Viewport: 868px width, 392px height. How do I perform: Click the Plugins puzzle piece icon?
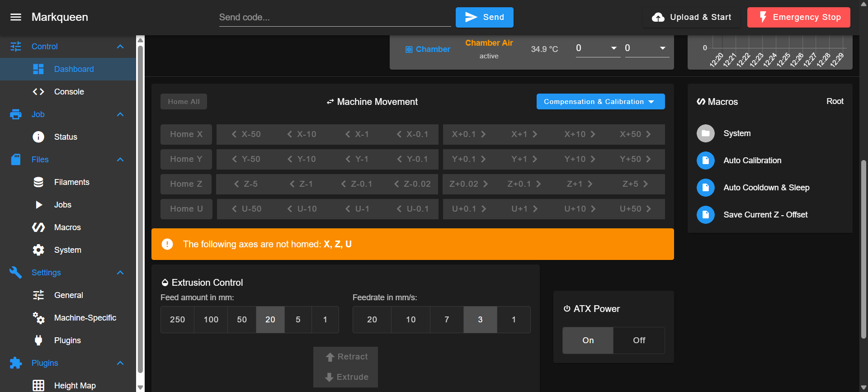[16, 363]
